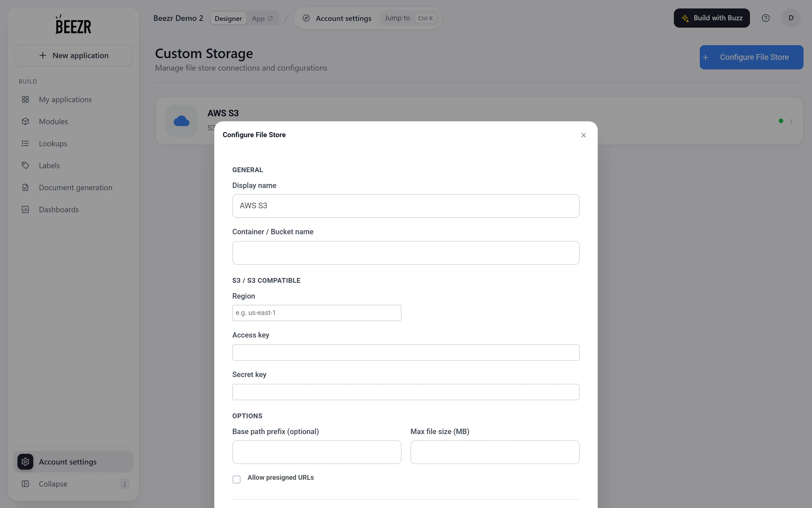
Task: Close the Configure File Store dialog
Action: pos(584,135)
